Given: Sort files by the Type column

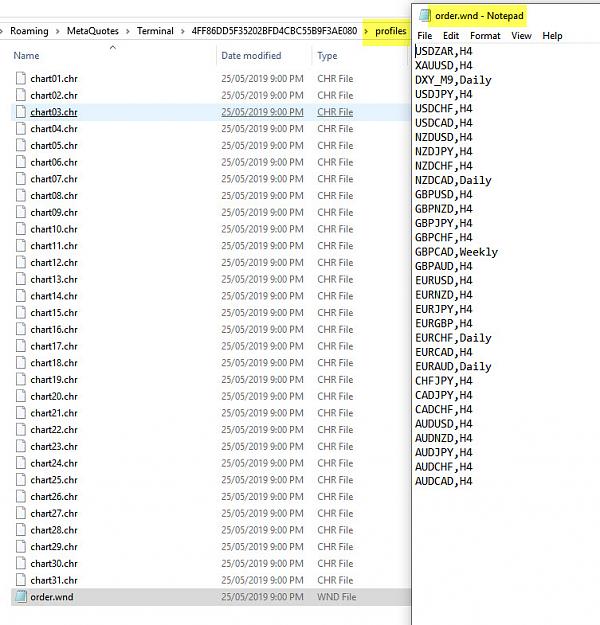Looking at the screenshot, I should pos(327,56).
